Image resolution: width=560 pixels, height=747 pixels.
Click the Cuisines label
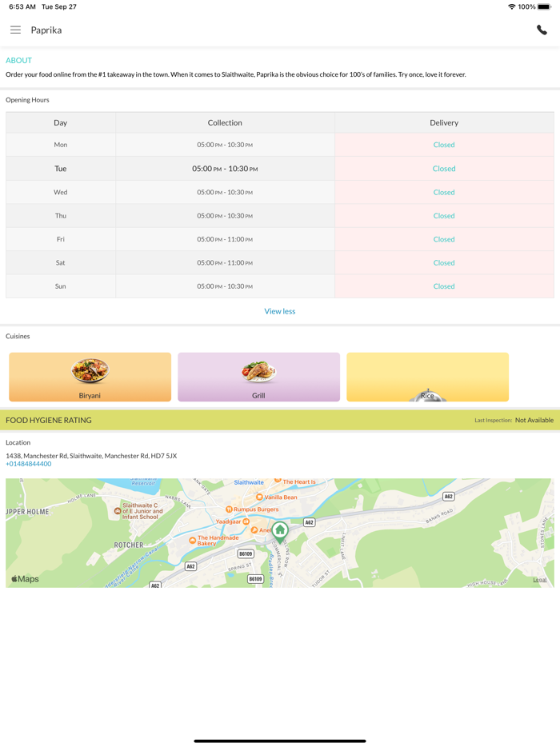(18, 337)
